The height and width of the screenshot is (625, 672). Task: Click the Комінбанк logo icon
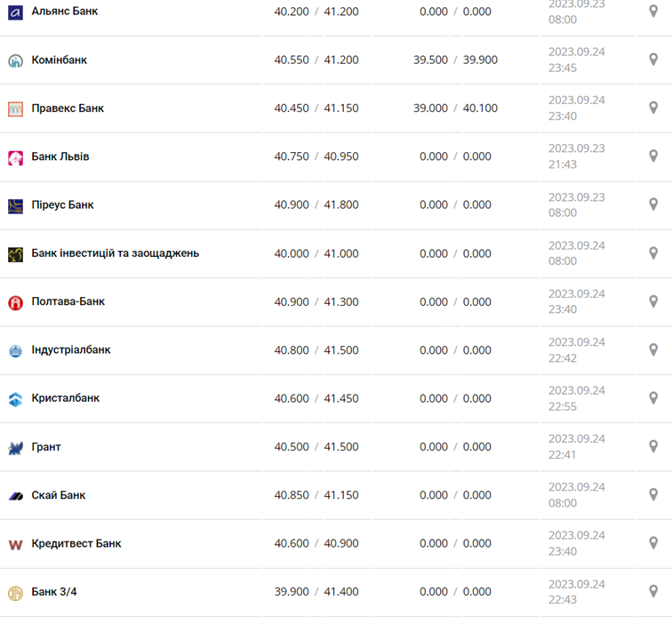coord(15,61)
